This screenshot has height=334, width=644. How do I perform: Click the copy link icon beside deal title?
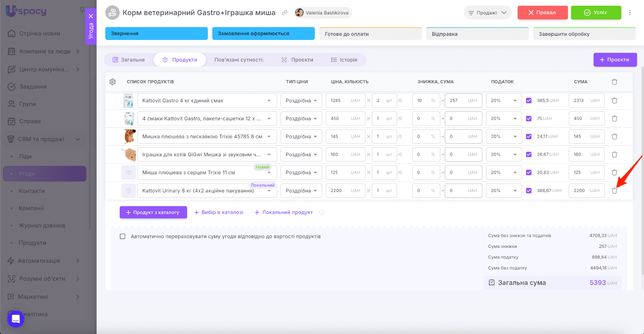click(x=285, y=13)
